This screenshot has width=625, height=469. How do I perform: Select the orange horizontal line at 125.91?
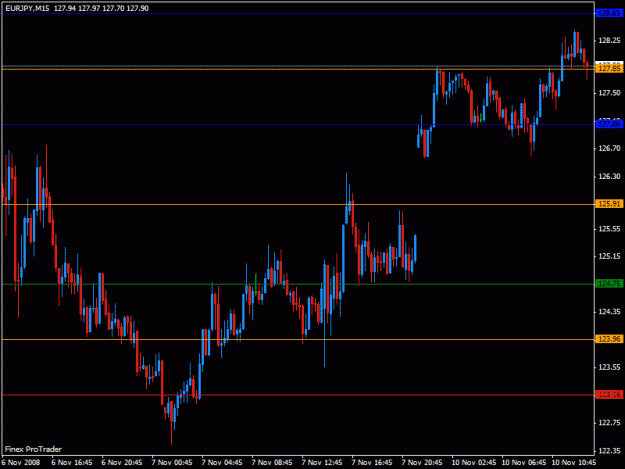(298, 204)
